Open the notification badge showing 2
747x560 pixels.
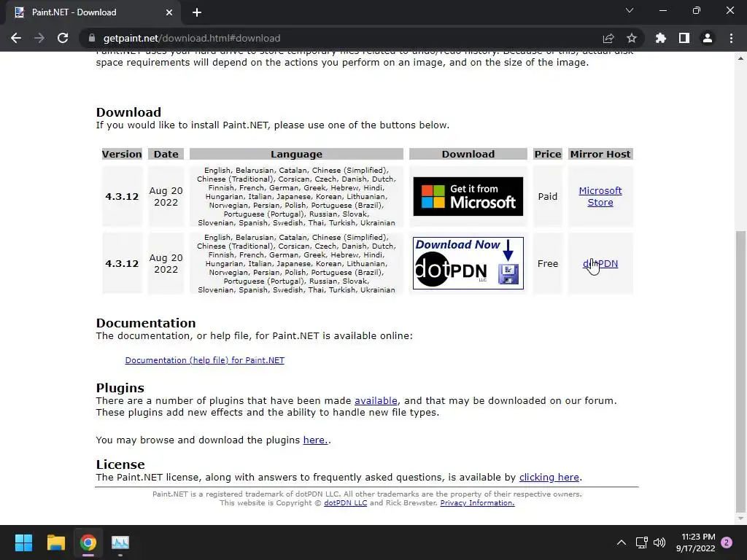pyautogui.click(x=727, y=542)
